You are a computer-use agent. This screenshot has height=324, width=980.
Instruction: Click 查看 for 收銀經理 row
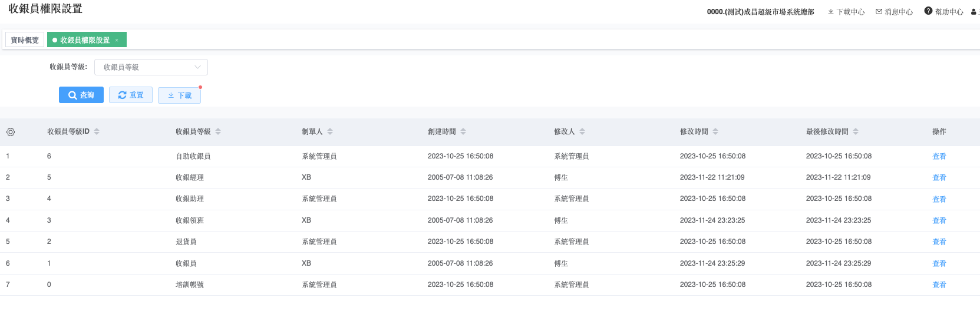click(939, 177)
